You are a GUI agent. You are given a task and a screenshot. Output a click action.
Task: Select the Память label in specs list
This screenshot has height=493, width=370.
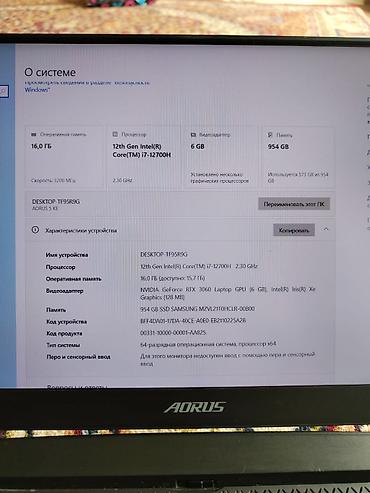click(56, 310)
